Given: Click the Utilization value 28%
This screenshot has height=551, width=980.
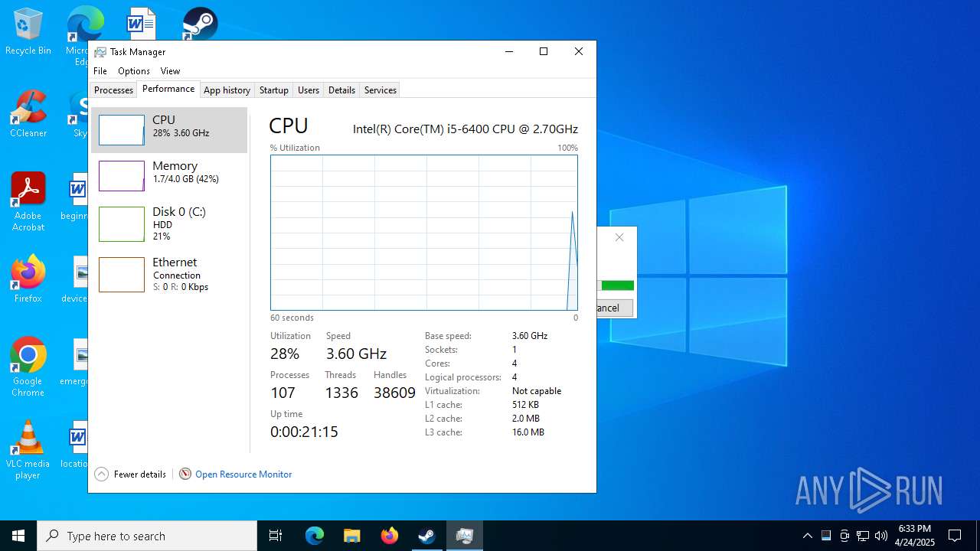Looking at the screenshot, I should point(285,354).
